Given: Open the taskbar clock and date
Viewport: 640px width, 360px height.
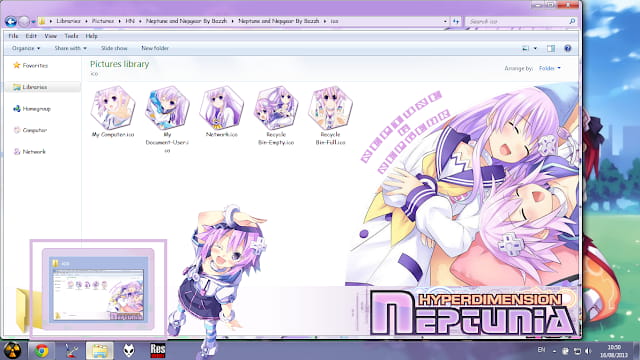Looking at the screenshot, I should click(613, 351).
